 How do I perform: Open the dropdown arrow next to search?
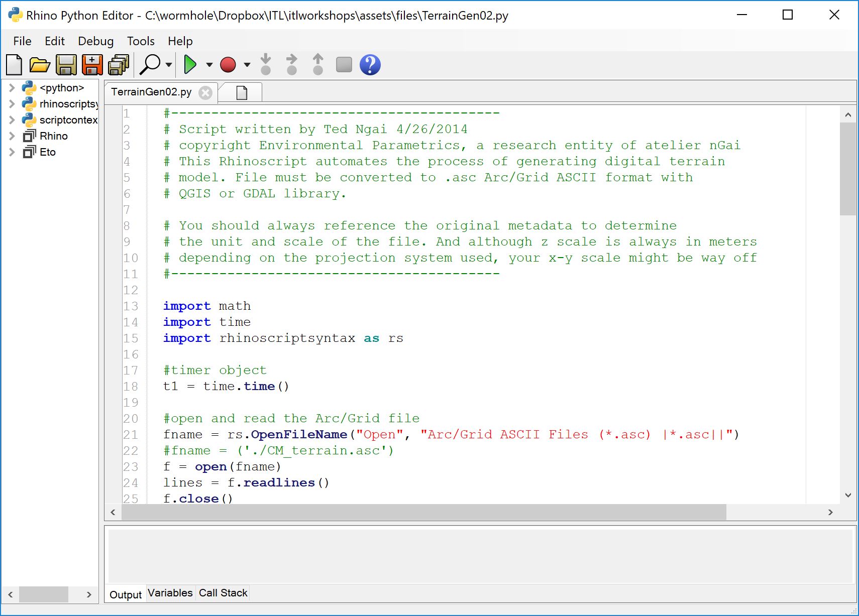tap(169, 65)
